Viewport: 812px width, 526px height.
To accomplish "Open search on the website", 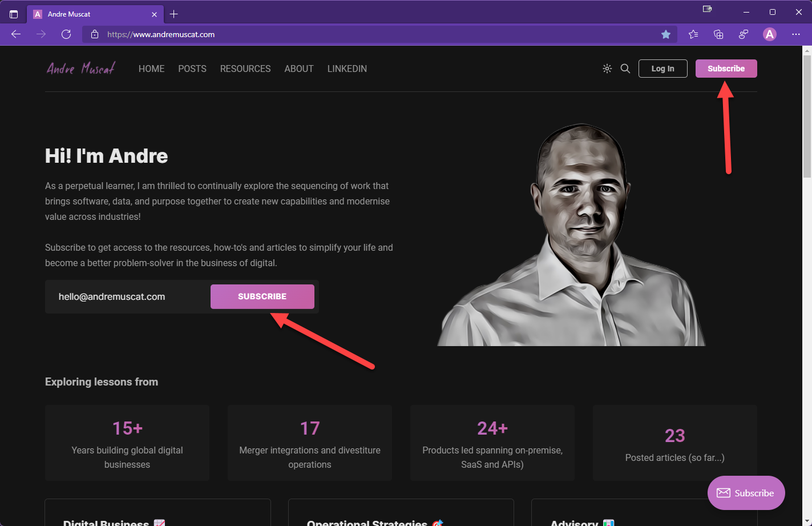I will click(x=625, y=68).
